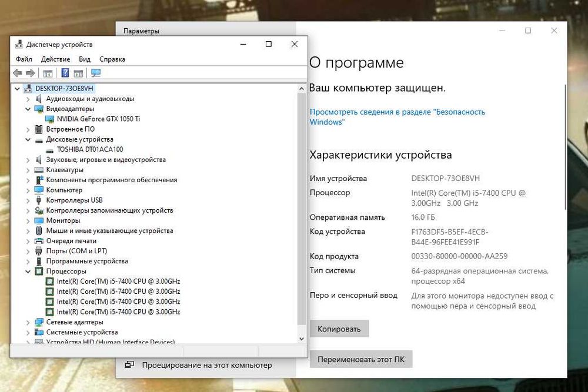Click the product code 00330-80000-00000-AA259
This screenshot has width=588, height=392.
point(459,256)
